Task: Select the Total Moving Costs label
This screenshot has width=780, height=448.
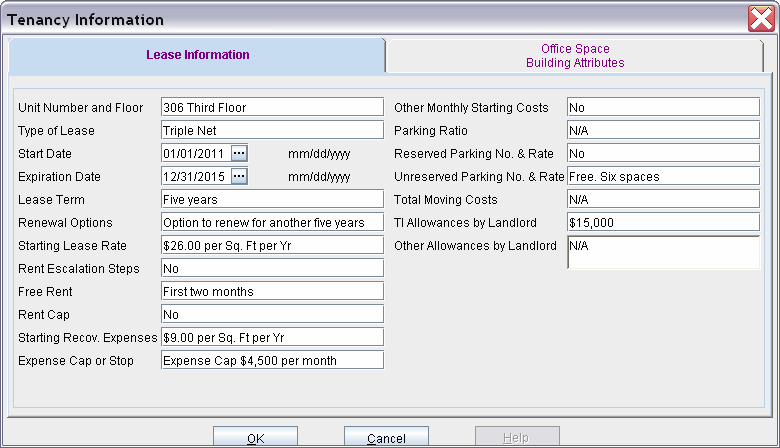Action: (446, 200)
